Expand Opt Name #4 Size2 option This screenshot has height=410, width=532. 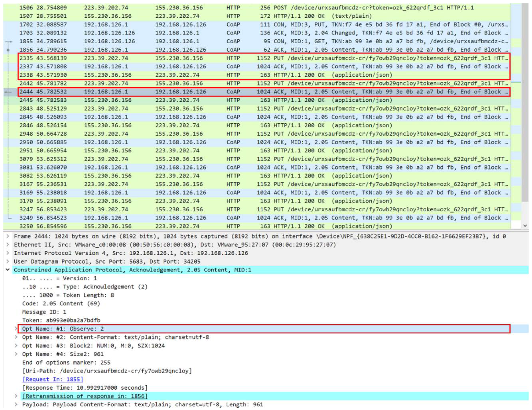click(x=16, y=354)
